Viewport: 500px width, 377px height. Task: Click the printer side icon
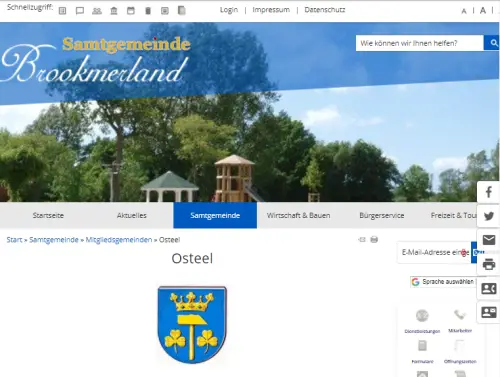tap(489, 264)
